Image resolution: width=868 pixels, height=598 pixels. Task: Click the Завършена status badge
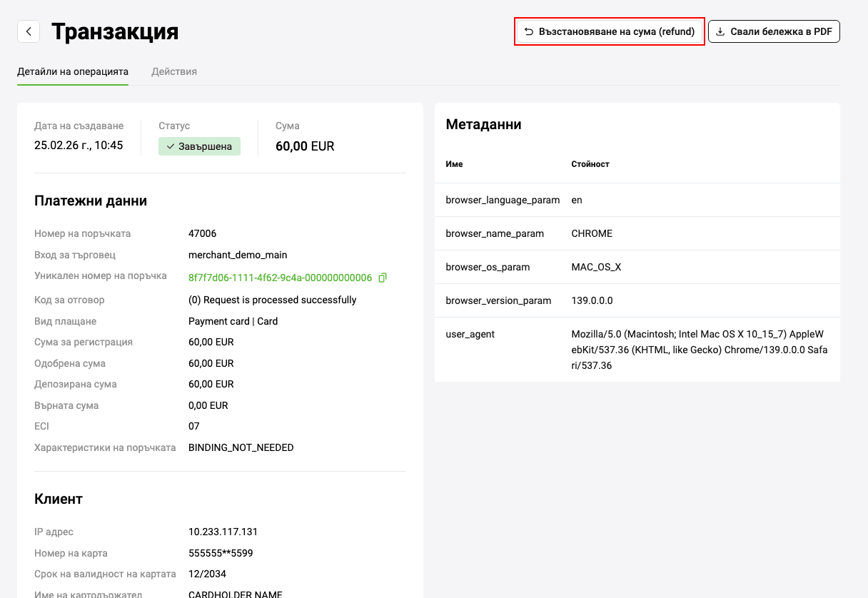(200, 146)
